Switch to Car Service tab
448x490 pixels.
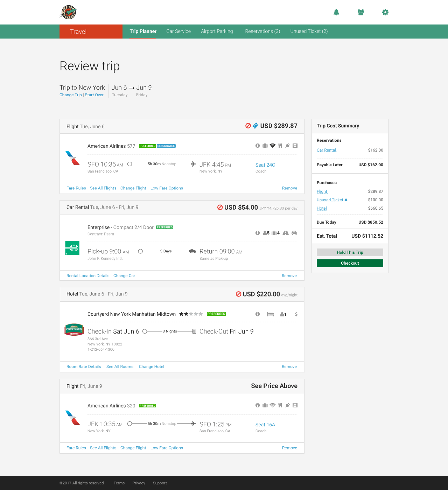point(178,31)
